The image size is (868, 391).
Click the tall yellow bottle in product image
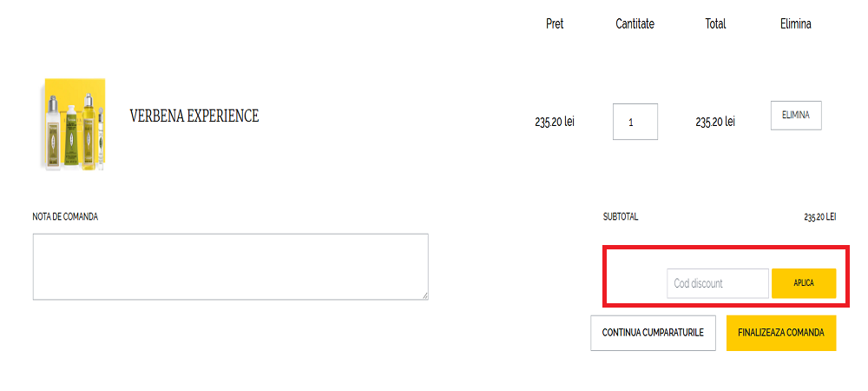pos(88,130)
